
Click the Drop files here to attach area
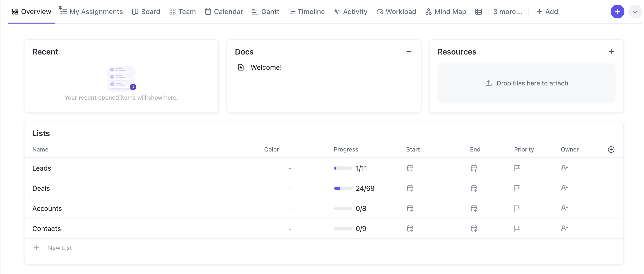click(x=527, y=83)
